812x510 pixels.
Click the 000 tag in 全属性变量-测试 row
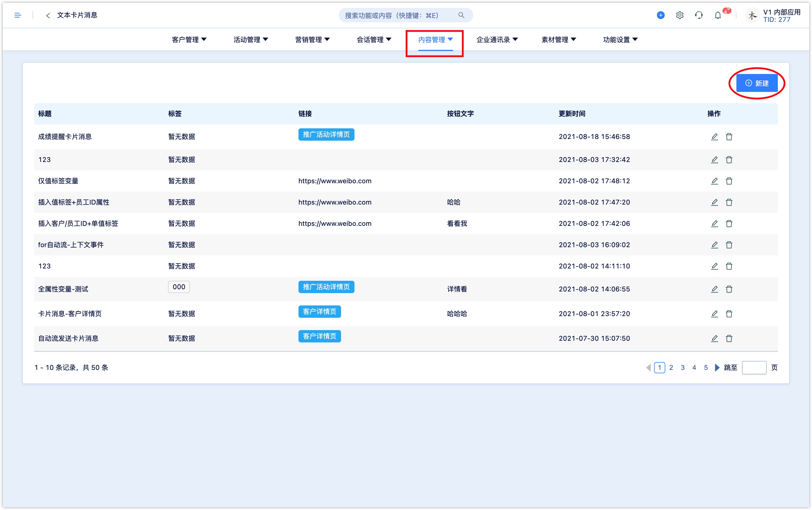pyautogui.click(x=179, y=287)
